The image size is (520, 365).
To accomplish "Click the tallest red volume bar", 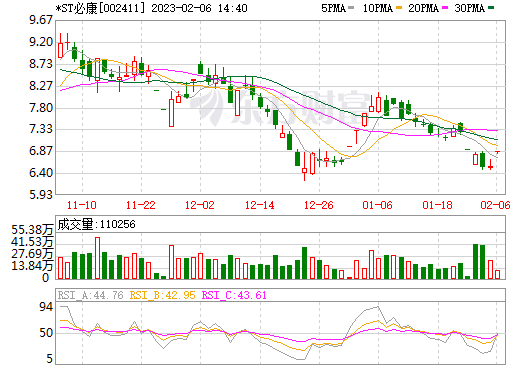I will click(x=97, y=258).
